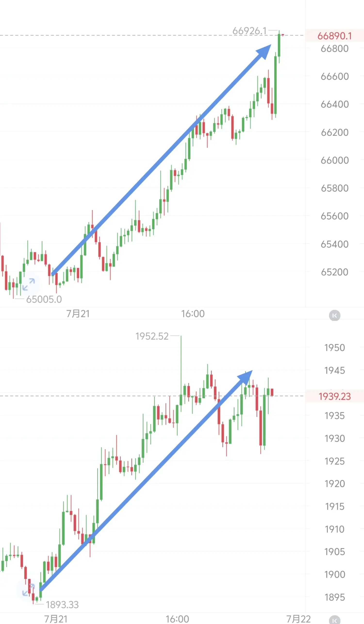The image size is (364, 624).
Task: Click the 7月21 date on upper chart
Action: pyautogui.click(x=78, y=314)
